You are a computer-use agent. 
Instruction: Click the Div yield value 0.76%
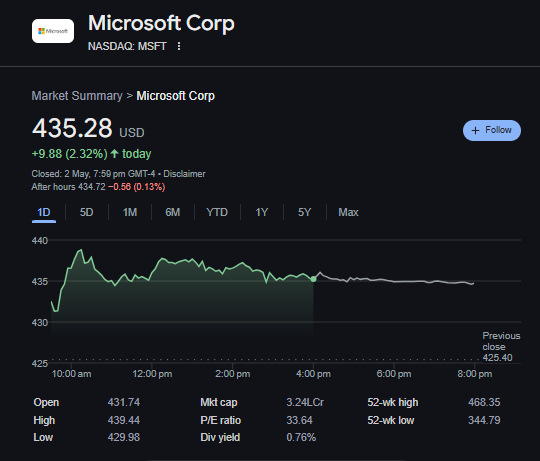pyautogui.click(x=301, y=437)
